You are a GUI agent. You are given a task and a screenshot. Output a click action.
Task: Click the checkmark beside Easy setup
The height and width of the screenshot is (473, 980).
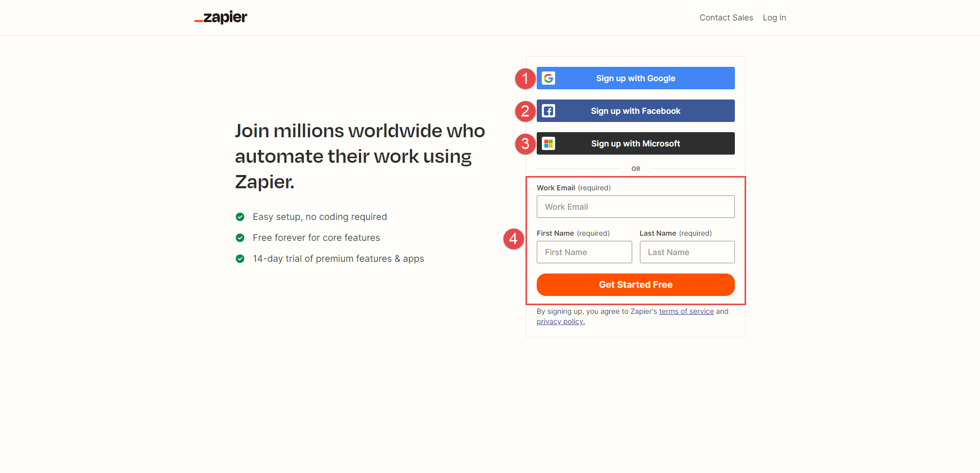point(240,217)
